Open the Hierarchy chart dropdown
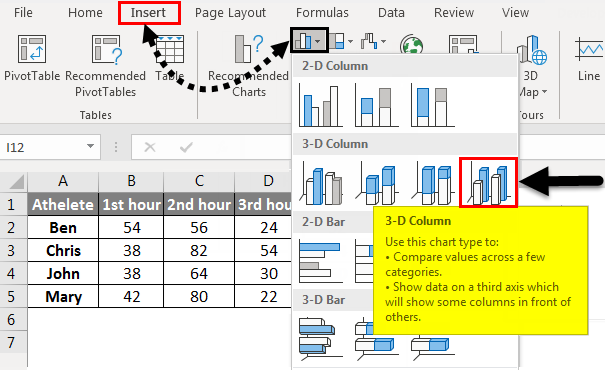Viewport: 605px width, 370px height. (x=341, y=41)
